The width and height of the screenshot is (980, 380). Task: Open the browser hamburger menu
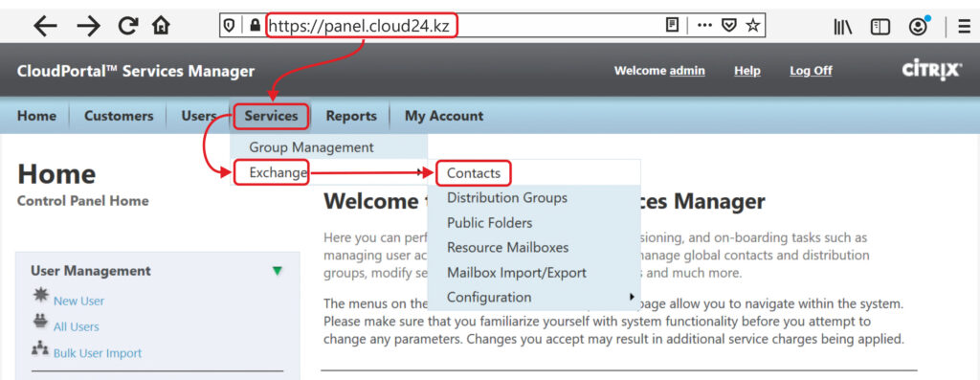click(965, 26)
